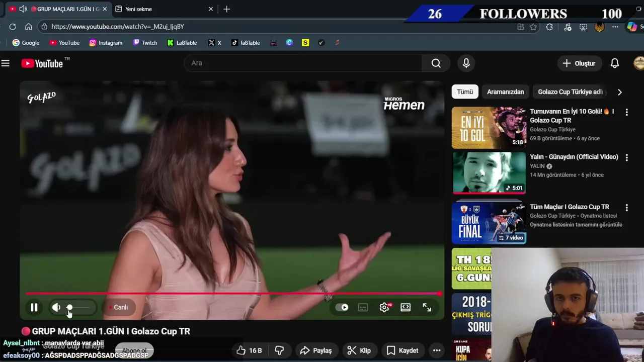644x362 pixels.
Task: Open the split-screen icon in the address bar
Action: click(521, 27)
